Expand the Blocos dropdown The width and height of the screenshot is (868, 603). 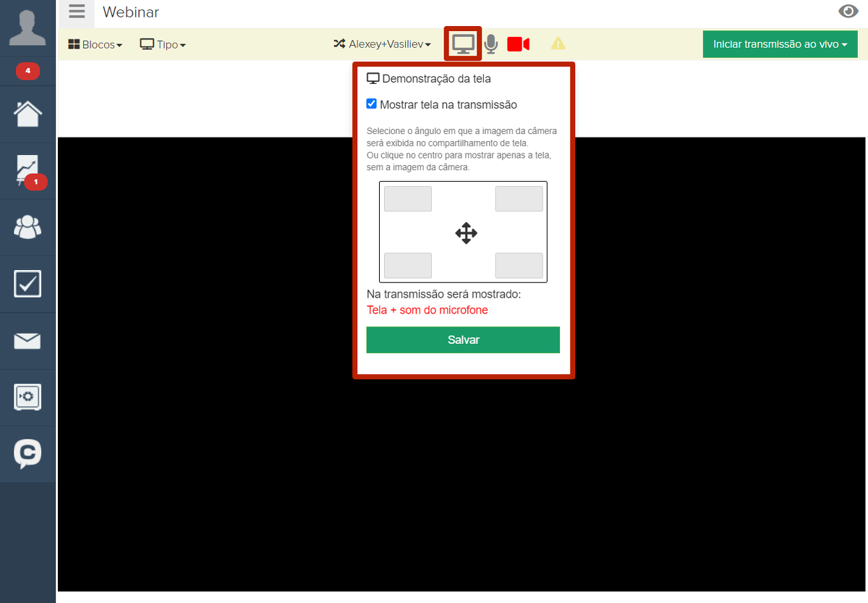(95, 45)
